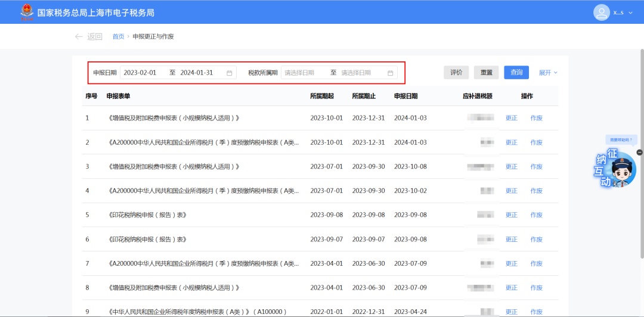Image resolution: width=644 pixels, height=317 pixels.
Task: Click the 返回 back arrow
Action: click(79, 36)
